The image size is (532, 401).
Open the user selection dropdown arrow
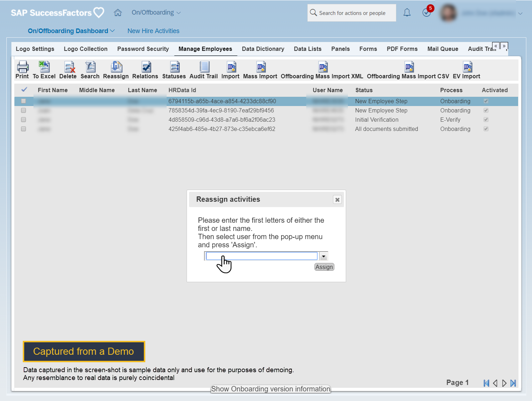coord(323,256)
